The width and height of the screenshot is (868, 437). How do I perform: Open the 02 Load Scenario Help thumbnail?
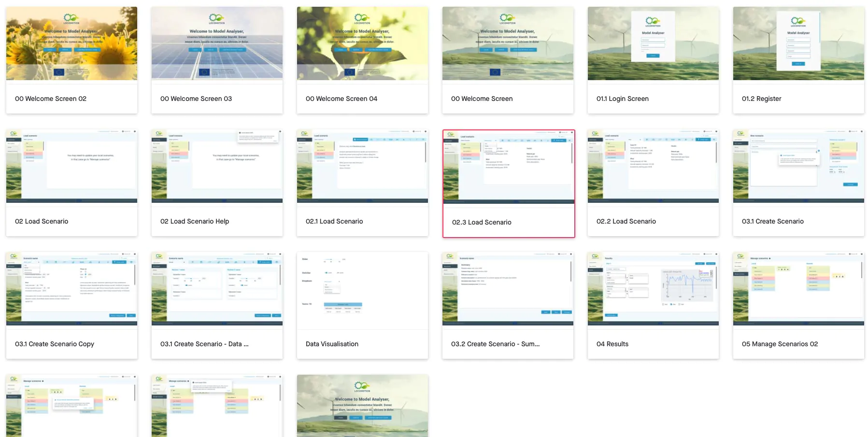[217, 166]
